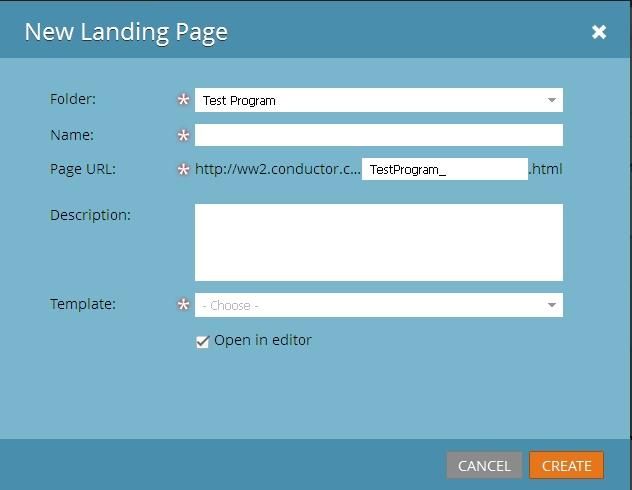Close the New Landing Page dialog

click(599, 32)
